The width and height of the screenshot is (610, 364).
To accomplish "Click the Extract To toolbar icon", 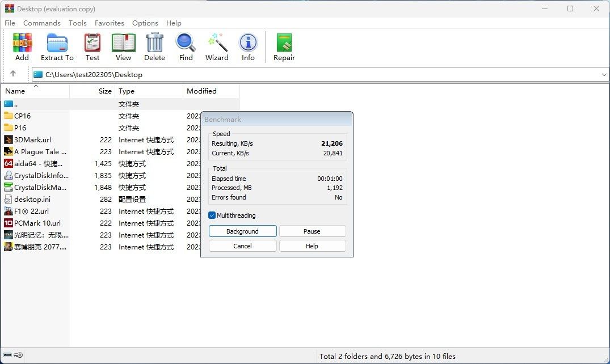I will [57, 43].
